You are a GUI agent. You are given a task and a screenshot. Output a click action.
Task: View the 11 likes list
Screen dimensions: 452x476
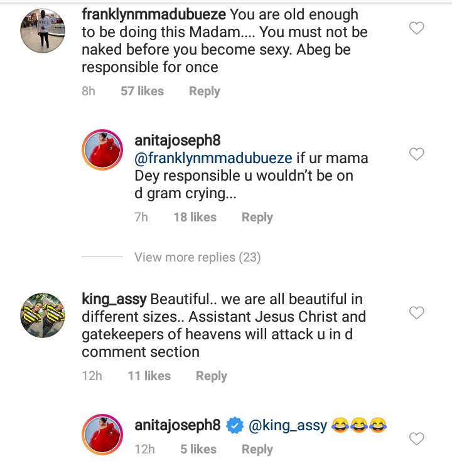pos(149,376)
